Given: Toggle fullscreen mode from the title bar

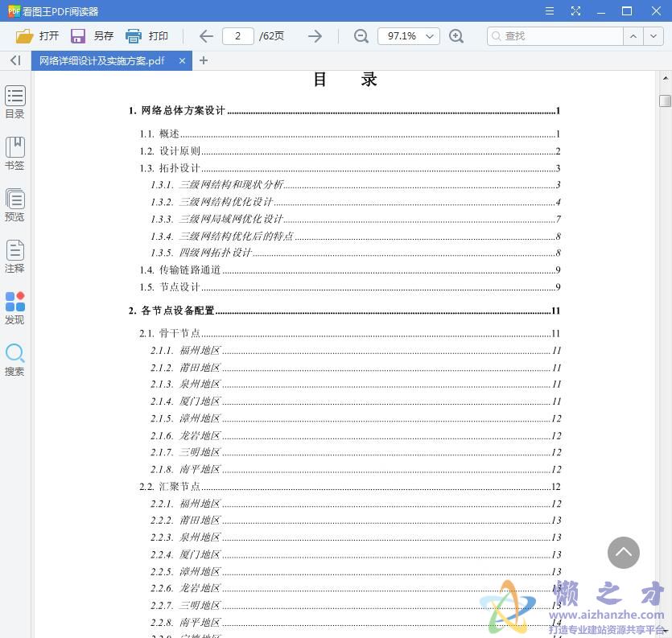Looking at the screenshot, I should [x=575, y=11].
